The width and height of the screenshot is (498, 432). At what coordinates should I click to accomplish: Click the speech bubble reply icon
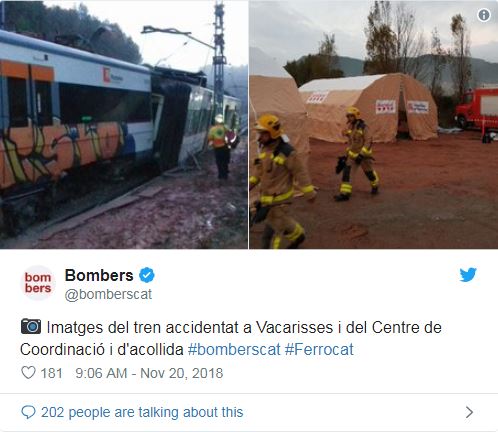[28, 412]
